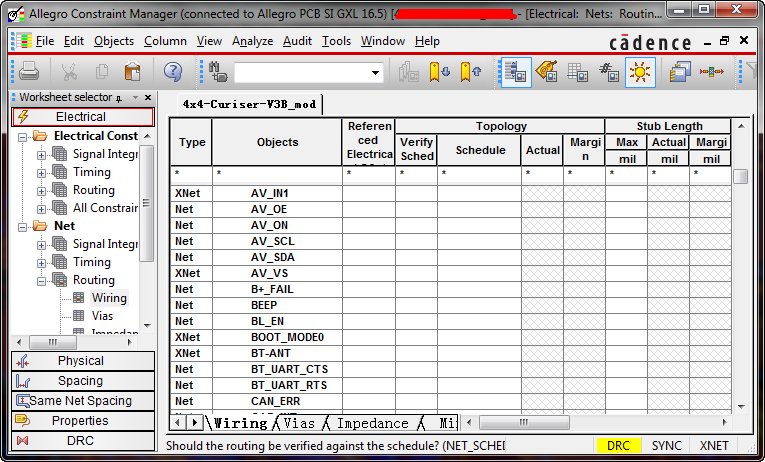Select the Electrical worksheet section button
Viewport: 765px width, 462px height.
click(82, 117)
